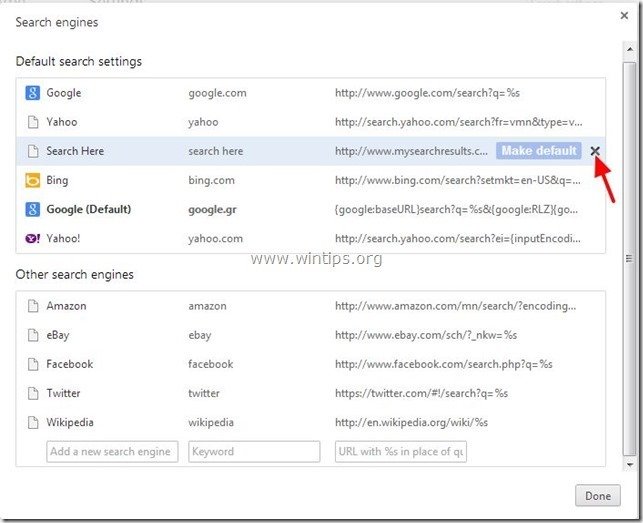Click the Amazon page icon
This screenshot has height=523, width=643.
33,306
